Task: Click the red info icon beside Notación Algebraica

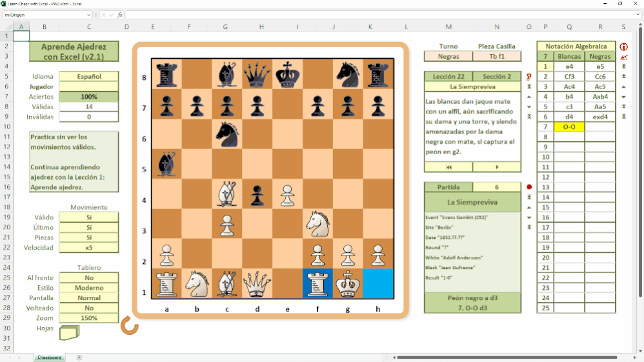Action: 623,47
